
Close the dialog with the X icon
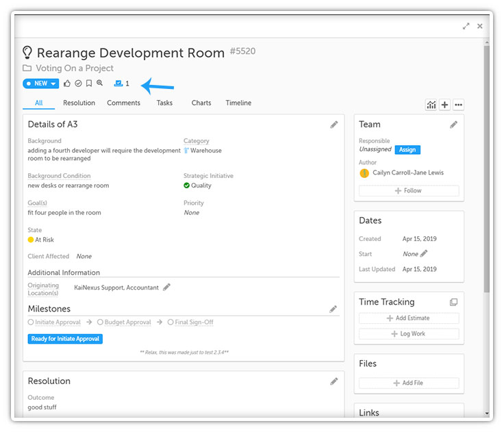pyautogui.click(x=479, y=26)
